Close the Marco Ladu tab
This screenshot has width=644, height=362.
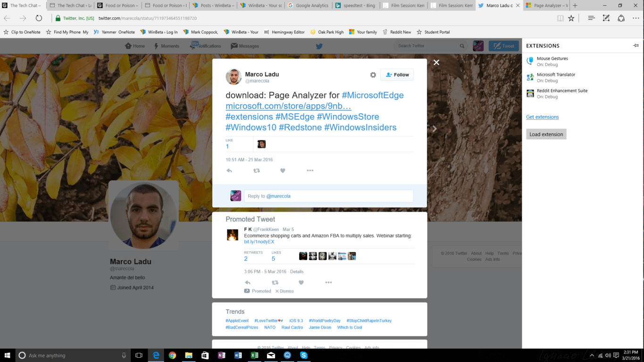(x=518, y=6)
